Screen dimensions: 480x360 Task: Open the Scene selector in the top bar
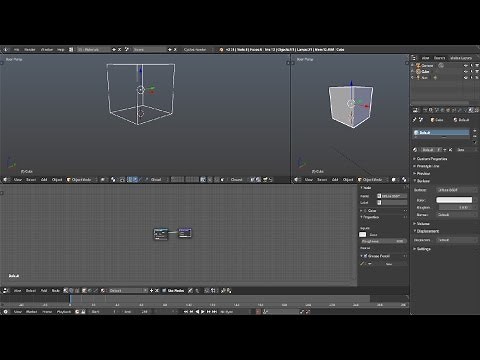pyautogui.click(x=149, y=49)
